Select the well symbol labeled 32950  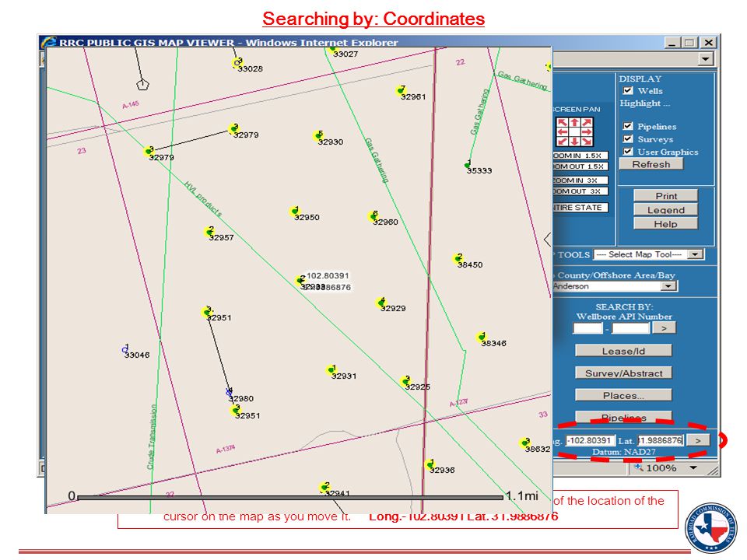294,211
